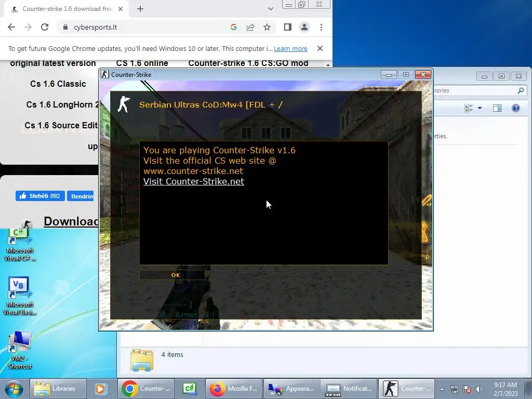Viewport: 532px width, 399px height.
Task: Click the volume speaker tray icon
Action: click(x=479, y=389)
